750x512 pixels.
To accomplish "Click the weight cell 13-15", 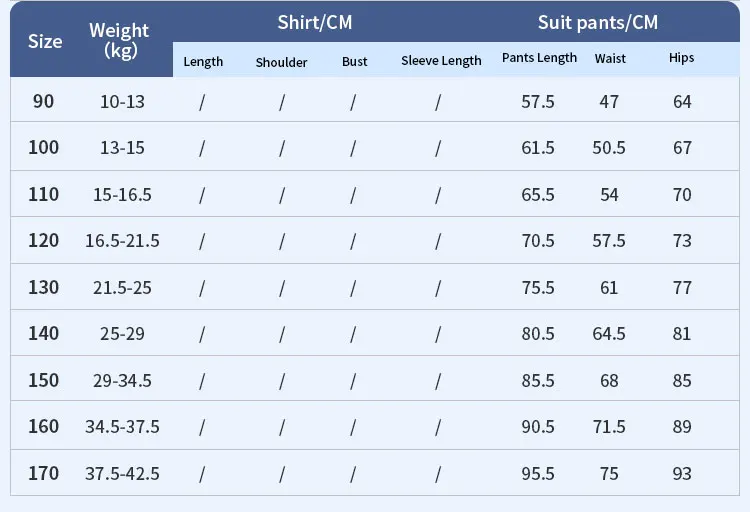I will [122, 148].
